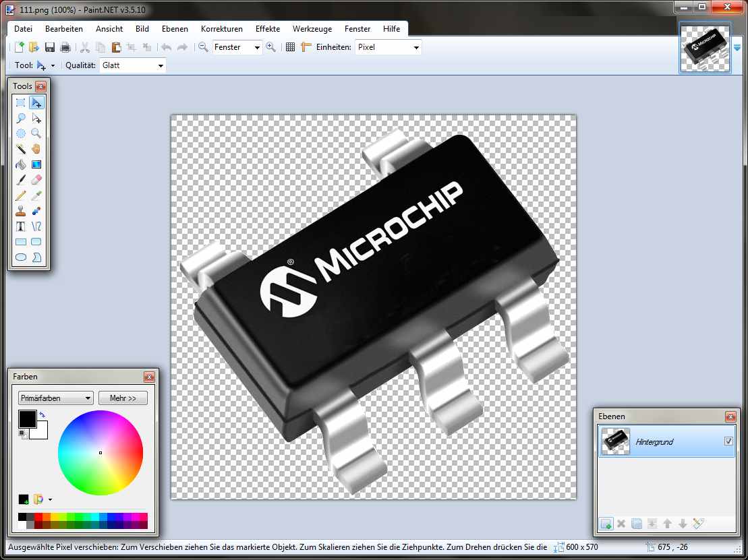The image size is (748, 560).
Task: Add a new layer in Ebenen panel
Action: [x=606, y=524]
